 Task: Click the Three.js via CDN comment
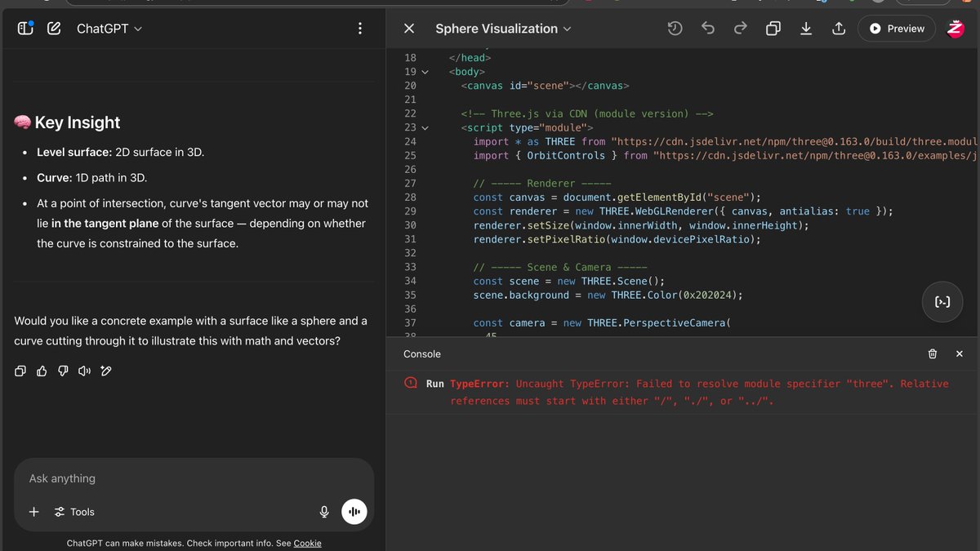click(x=587, y=113)
